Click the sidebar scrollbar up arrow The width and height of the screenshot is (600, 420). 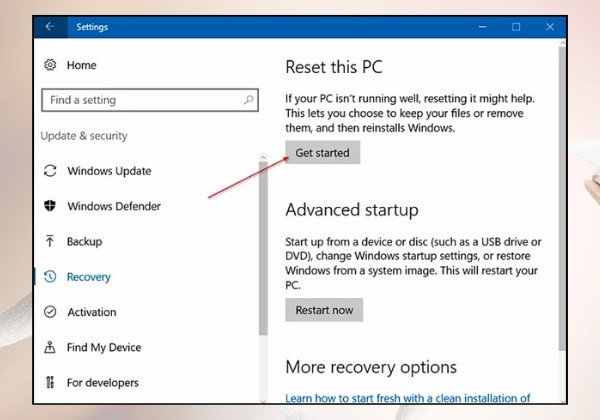[263, 157]
